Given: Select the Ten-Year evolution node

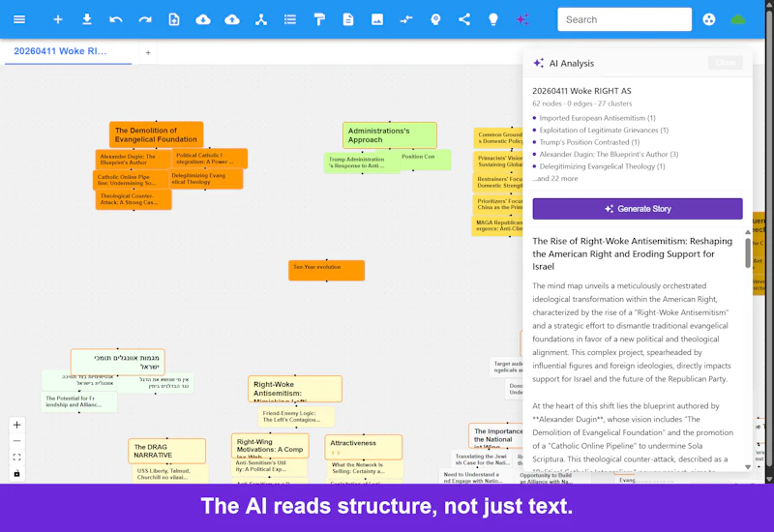Looking at the screenshot, I should pyautogui.click(x=326, y=271).
